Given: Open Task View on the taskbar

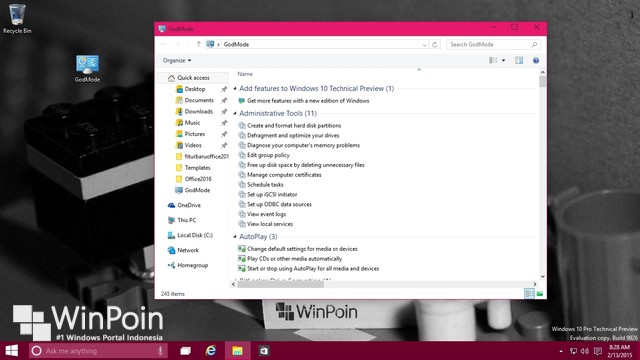Looking at the screenshot, I should (186, 351).
